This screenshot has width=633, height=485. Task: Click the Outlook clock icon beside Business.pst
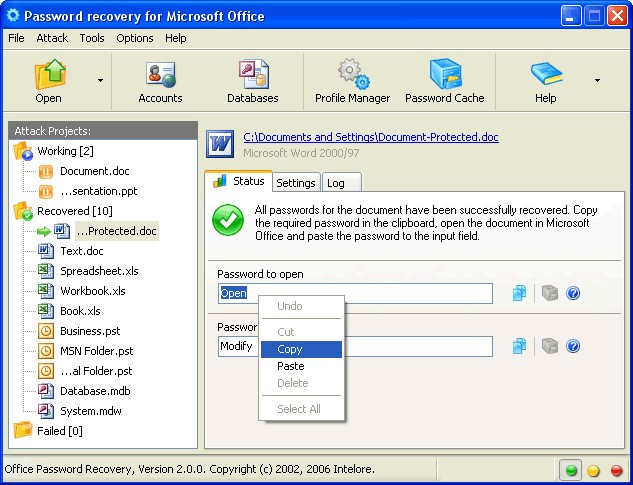coord(46,331)
